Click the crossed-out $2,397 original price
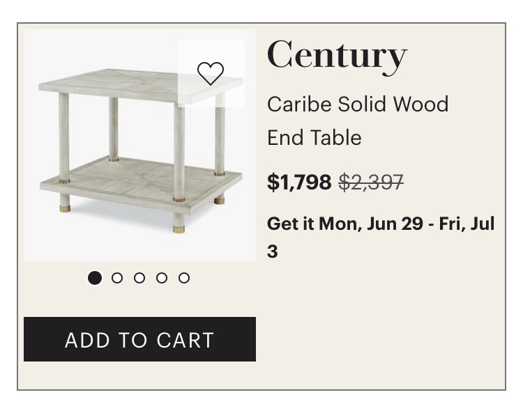523x420 pixels. [371, 182]
